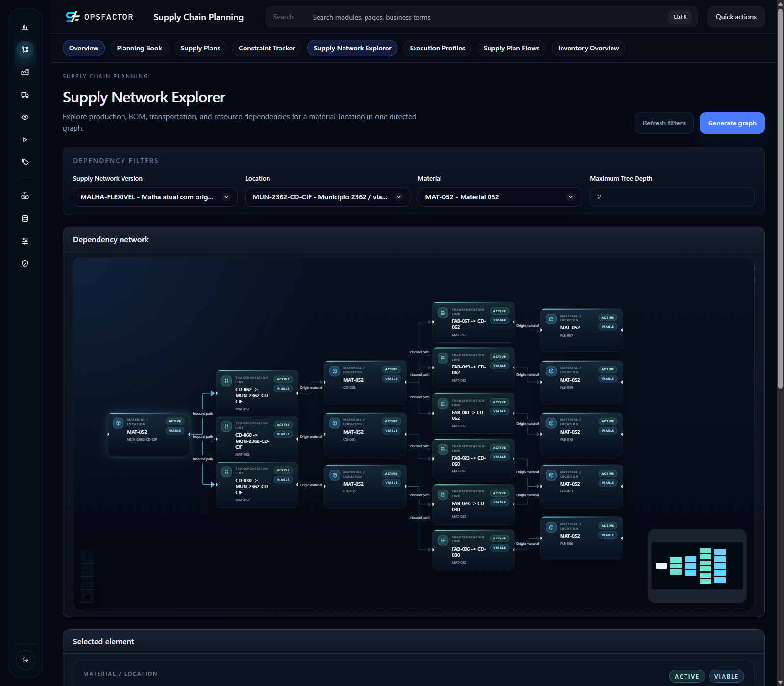
Task: Select the MAT-052 FAB-036 material node
Action: 582,538
